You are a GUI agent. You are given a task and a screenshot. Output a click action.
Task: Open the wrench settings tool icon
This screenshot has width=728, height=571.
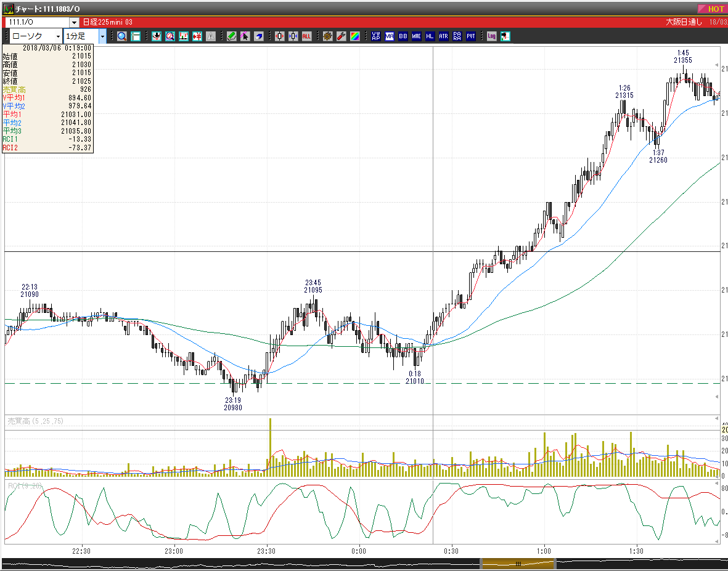(x=342, y=36)
